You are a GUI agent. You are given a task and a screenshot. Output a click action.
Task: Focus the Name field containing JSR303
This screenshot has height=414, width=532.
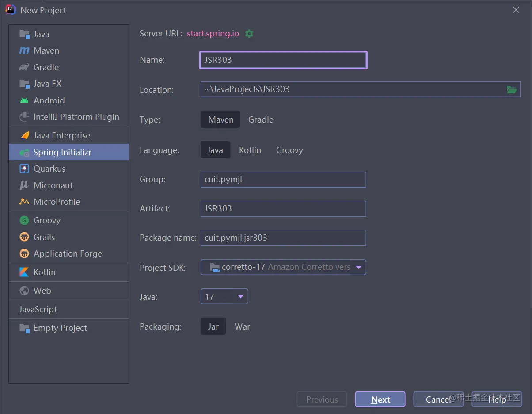pyautogui.click(x=283, y=60)
